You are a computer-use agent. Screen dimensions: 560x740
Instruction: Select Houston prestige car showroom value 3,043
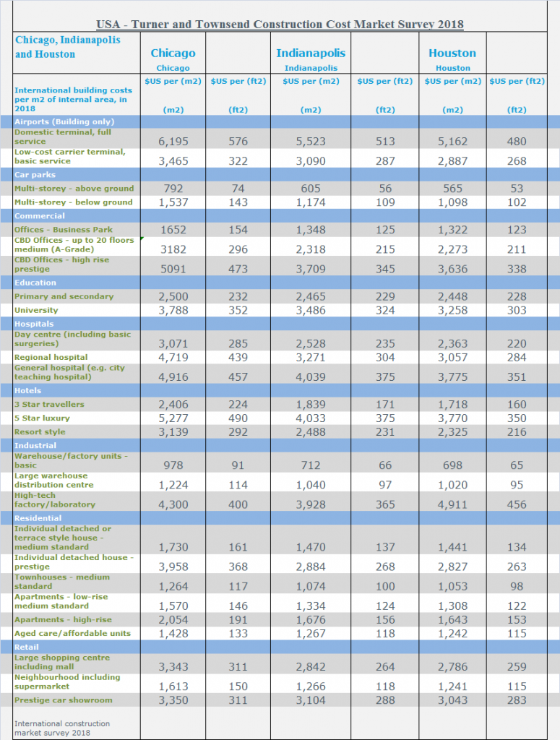coord(452,700)
